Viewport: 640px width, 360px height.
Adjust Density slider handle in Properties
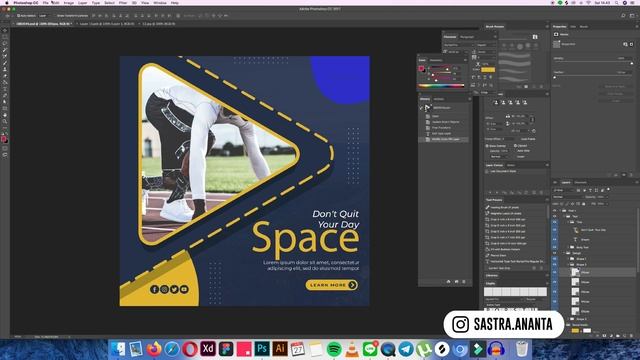(x=631, y=63)
